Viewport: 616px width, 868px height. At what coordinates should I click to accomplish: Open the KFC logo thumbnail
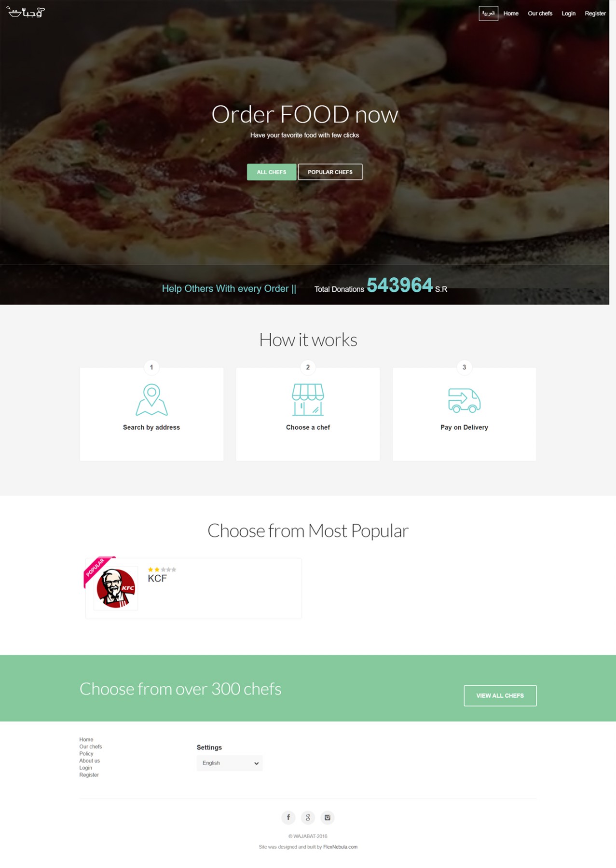pos(116,588)
